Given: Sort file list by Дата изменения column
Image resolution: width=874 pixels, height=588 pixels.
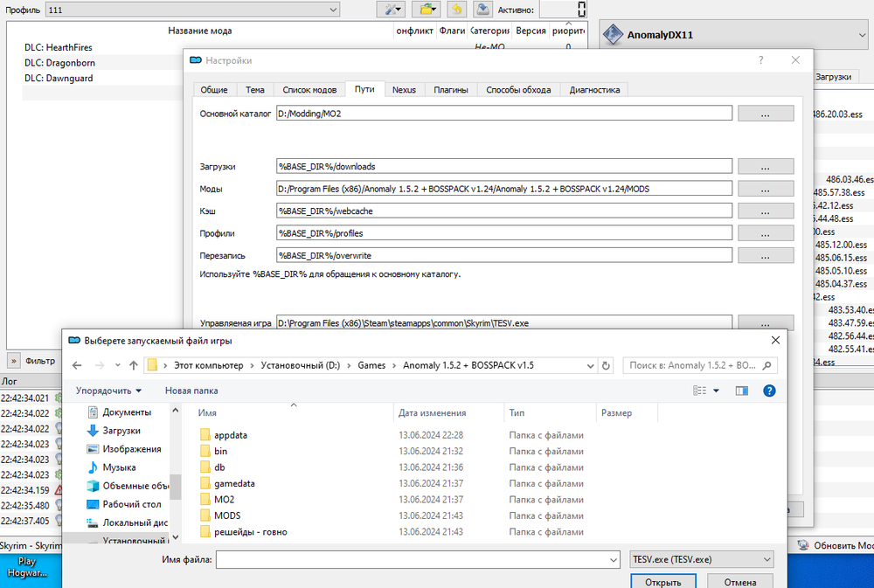Looking at the screenshot, I should [x=432, y=413].
